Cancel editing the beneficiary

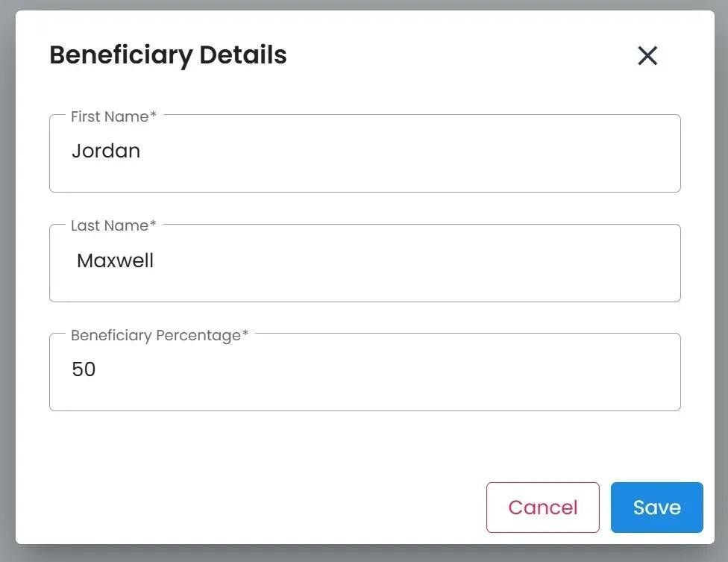point(542,508)
